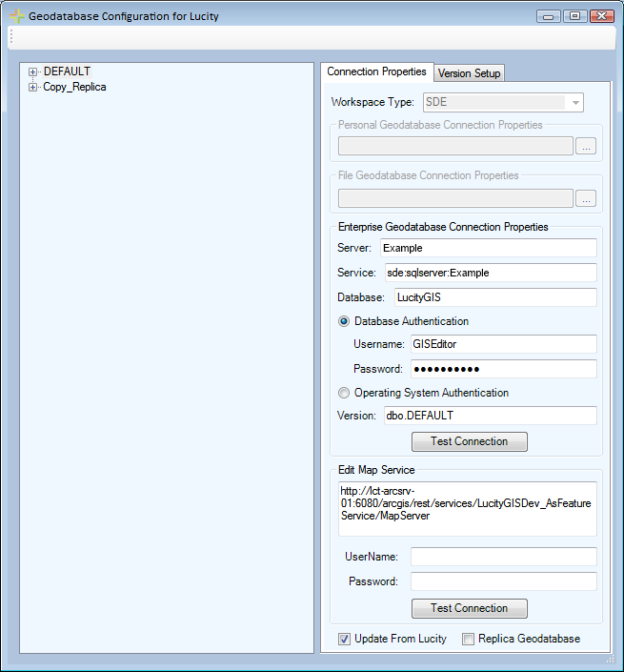Viewport: 624px width, 672px height.
Task: Uncheck Update From Lucity checkbox
Action: [344, 639]
